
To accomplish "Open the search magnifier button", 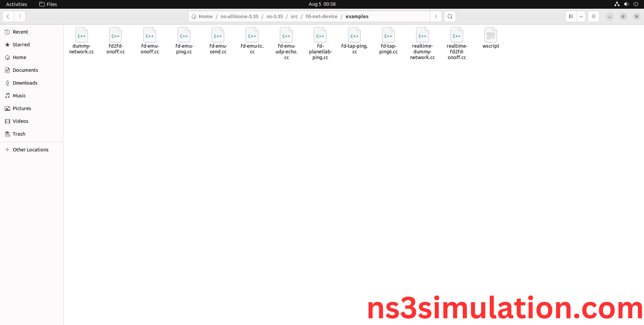I will [450, 16].
